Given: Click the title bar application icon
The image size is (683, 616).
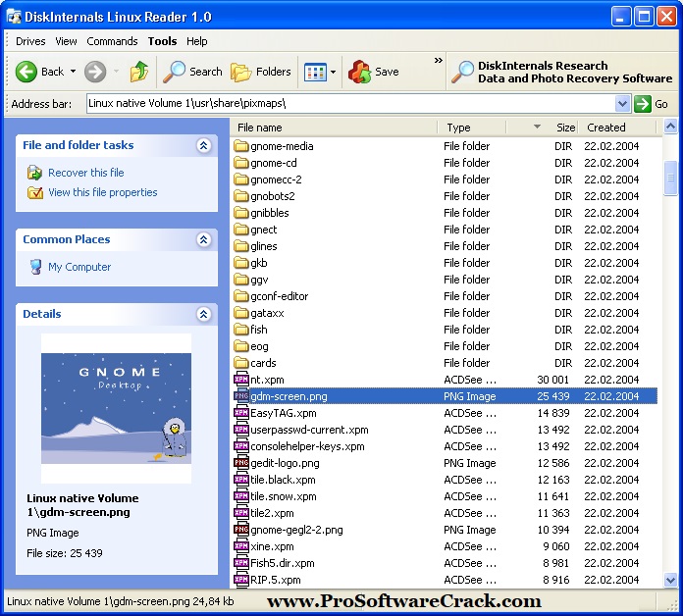Looking at the screenshot, I should coord(14,17).
